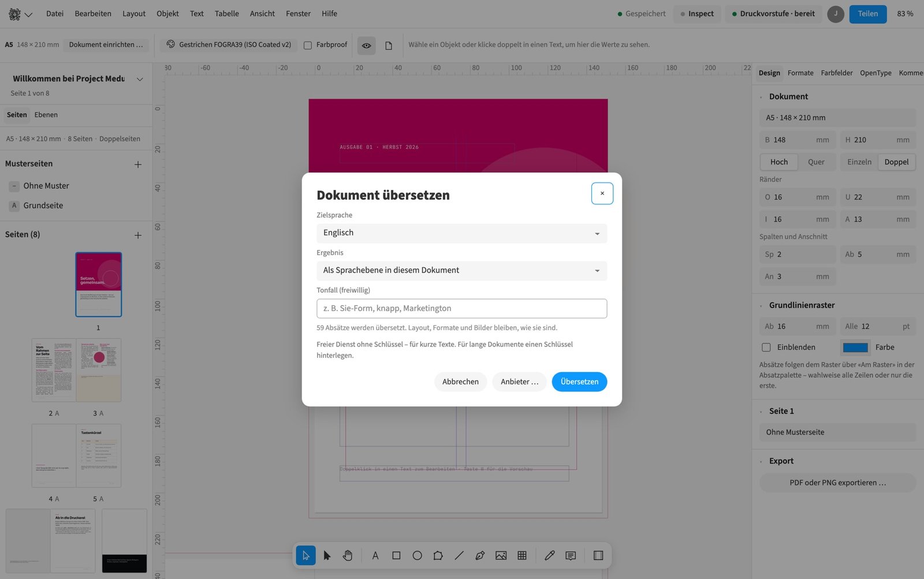Click the frame strip icon in toolbar

[598, 555]
